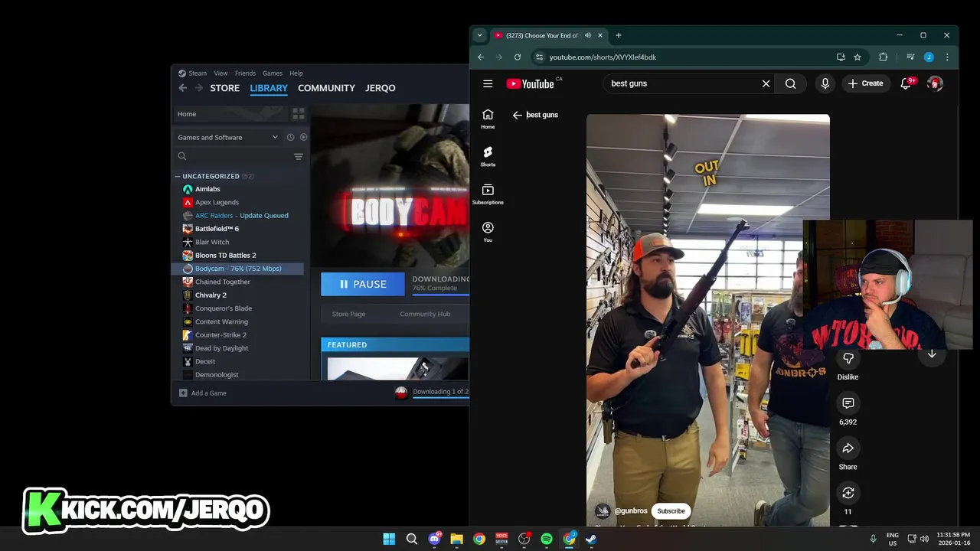Open comments showing 6,392
This screenshot has width=980, height=551.
848,403
